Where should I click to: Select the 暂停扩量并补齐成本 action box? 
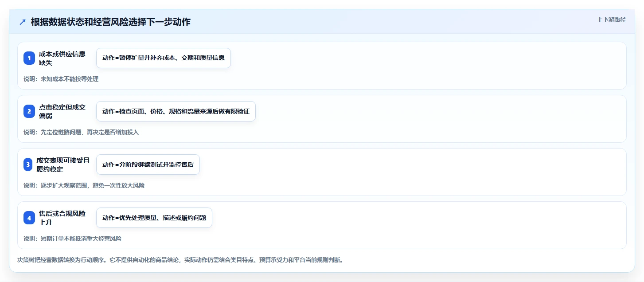tap(164, 58)
